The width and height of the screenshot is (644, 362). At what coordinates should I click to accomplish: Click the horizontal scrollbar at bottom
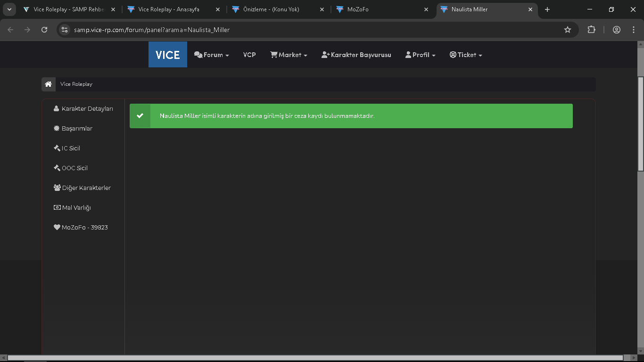[316, 358]
